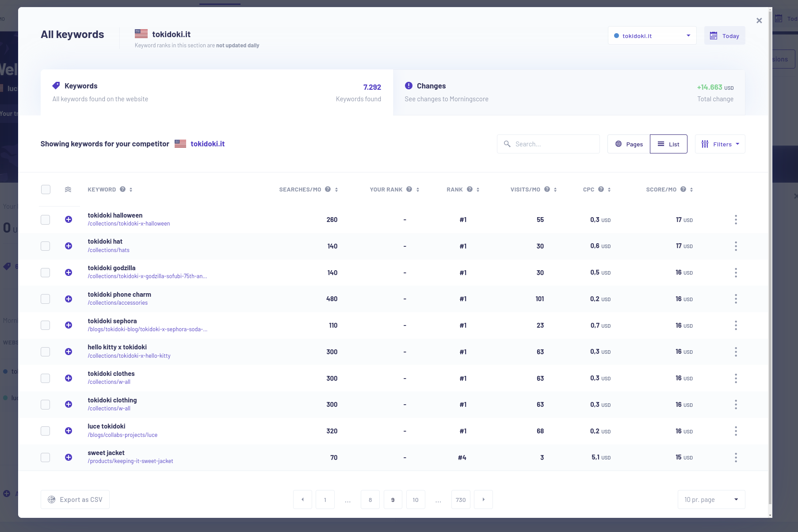Screen dimensions: 798x532
Task: Click next page arrow in pagination
Action: point(483,500)
